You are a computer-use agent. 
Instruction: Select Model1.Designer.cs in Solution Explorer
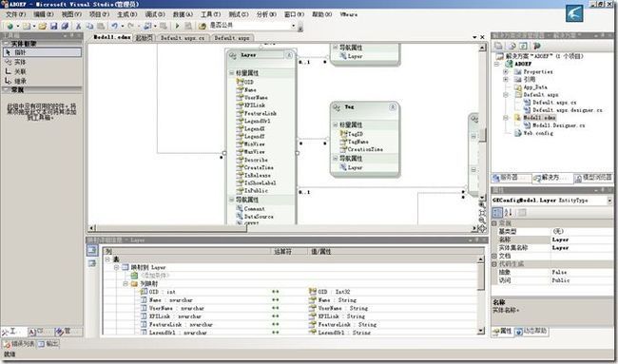point(559,125)
